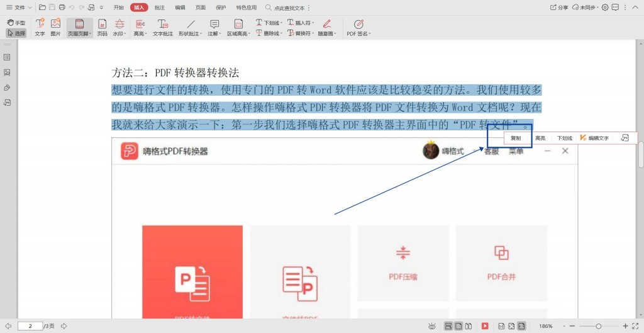
Task: Toggle eye protection mode icon in status bar
Action: pyautogui.click(x=431, y=326)
